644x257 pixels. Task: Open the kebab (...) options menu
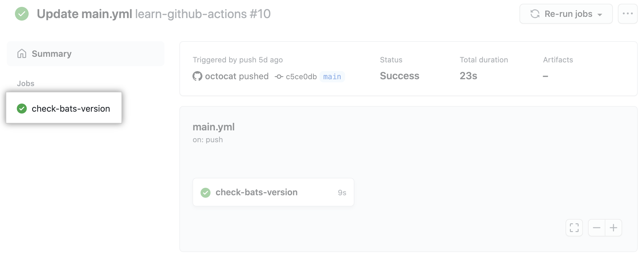coord(628,14)
